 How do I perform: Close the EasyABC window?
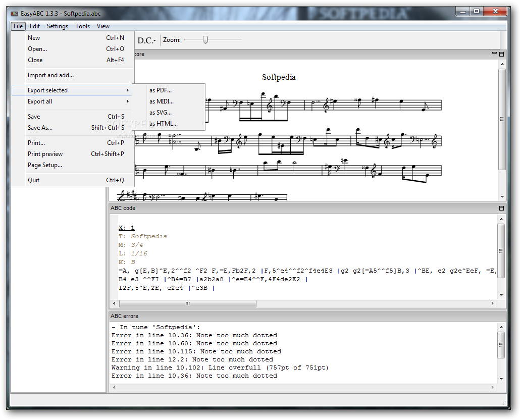point(495,12)
